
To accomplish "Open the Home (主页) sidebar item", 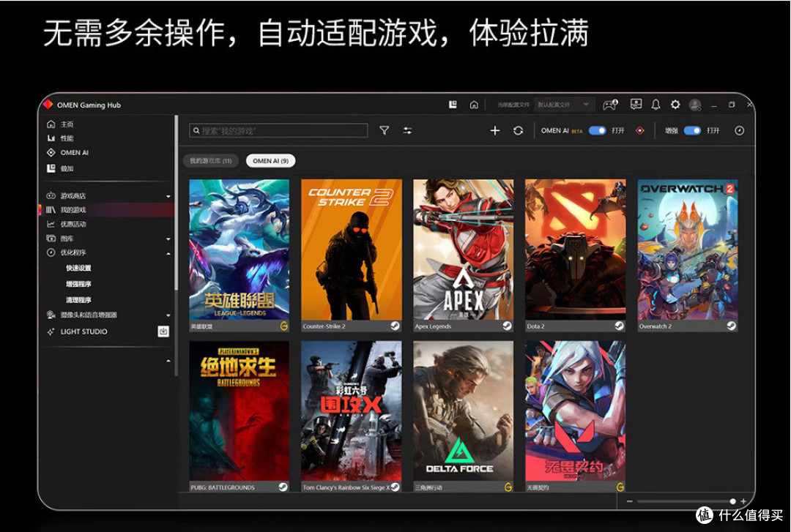I will [x=60, y=124].
